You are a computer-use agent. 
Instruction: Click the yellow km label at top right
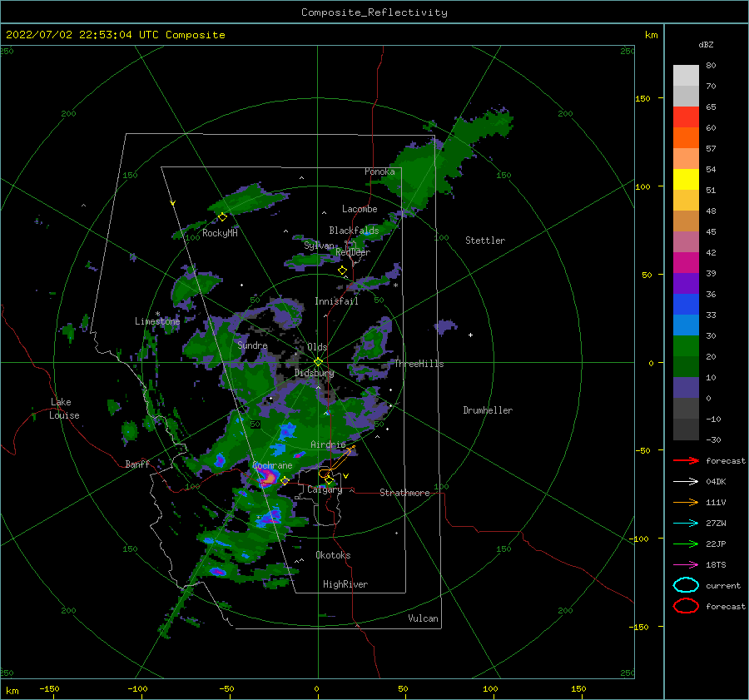coord(651,35)
